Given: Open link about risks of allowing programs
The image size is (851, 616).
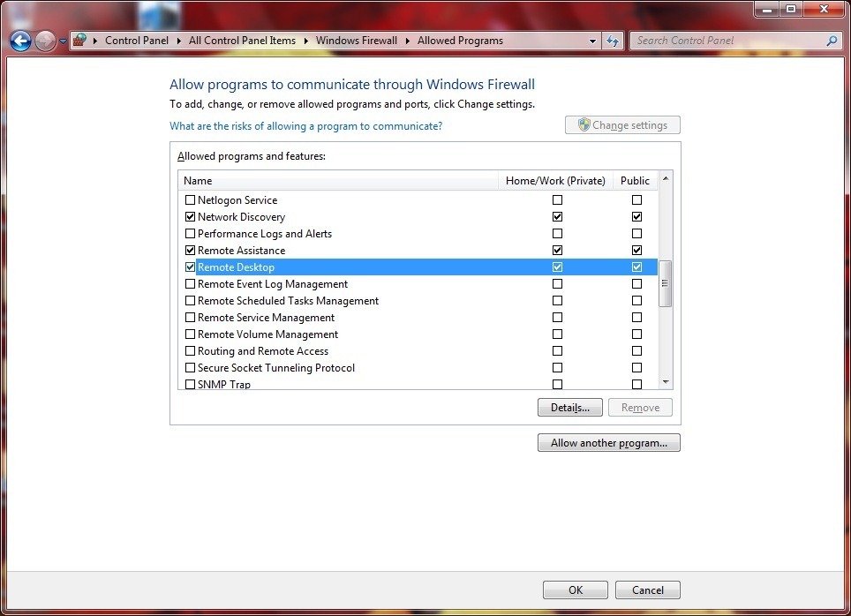Looking at the screenshot, I should tap(305, 126).
